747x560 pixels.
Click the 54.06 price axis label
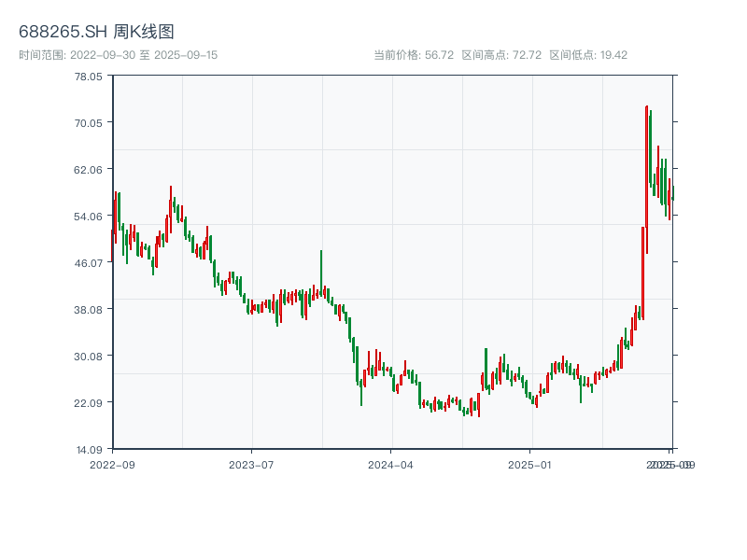[x=88, y=216]
